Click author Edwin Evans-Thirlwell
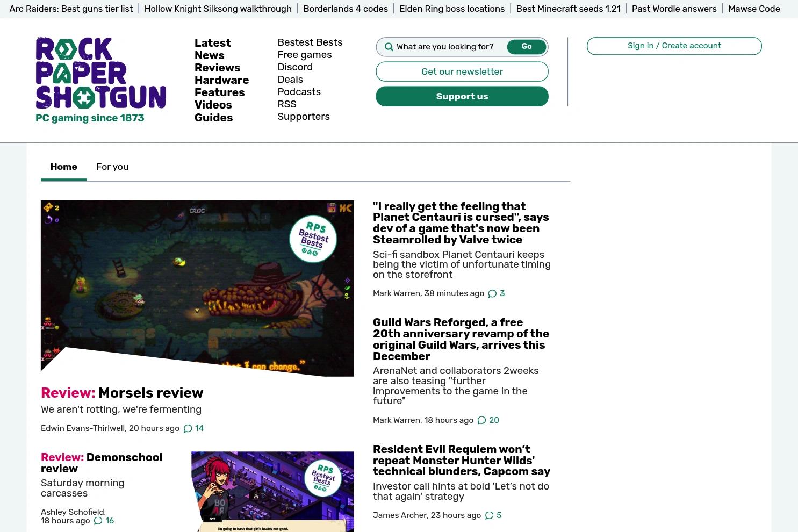 83,429
